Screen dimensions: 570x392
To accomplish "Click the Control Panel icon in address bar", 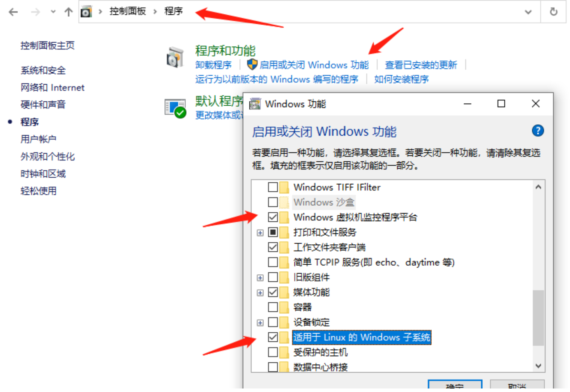I will point(86,12).
